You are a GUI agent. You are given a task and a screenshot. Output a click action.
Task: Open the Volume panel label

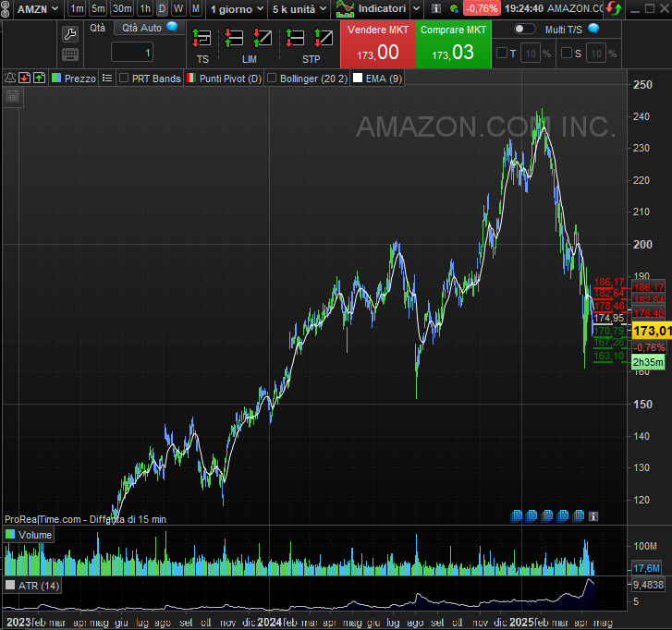click(x=35, y=535)
